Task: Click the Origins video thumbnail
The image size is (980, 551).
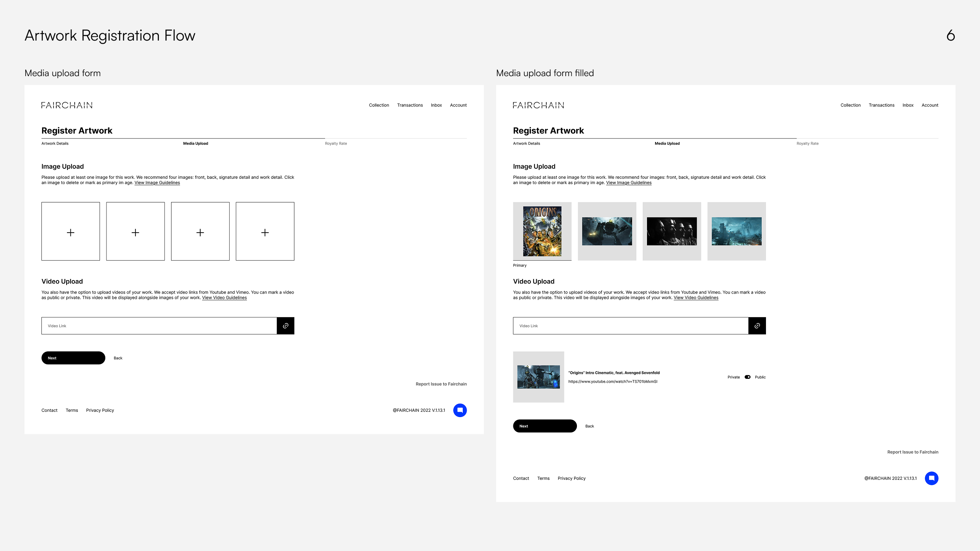Action: (538, 377)
